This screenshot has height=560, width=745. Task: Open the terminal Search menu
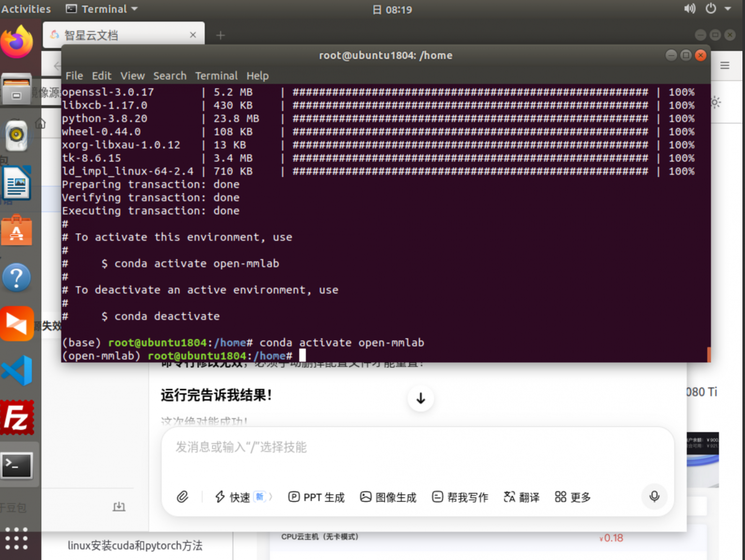tap(169, 76)
